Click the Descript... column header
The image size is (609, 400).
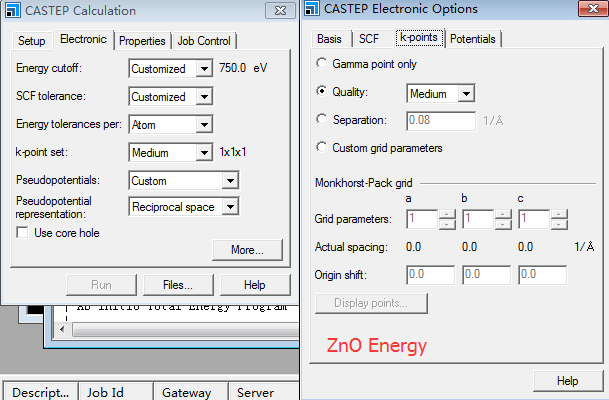pyautogui.click(x=40, y=391)
